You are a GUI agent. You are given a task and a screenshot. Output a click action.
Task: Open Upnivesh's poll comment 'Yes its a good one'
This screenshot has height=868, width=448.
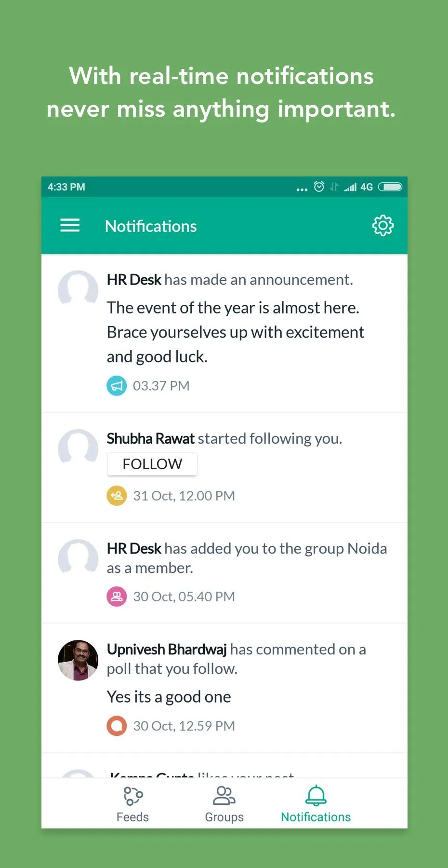[x=169, y=696]
